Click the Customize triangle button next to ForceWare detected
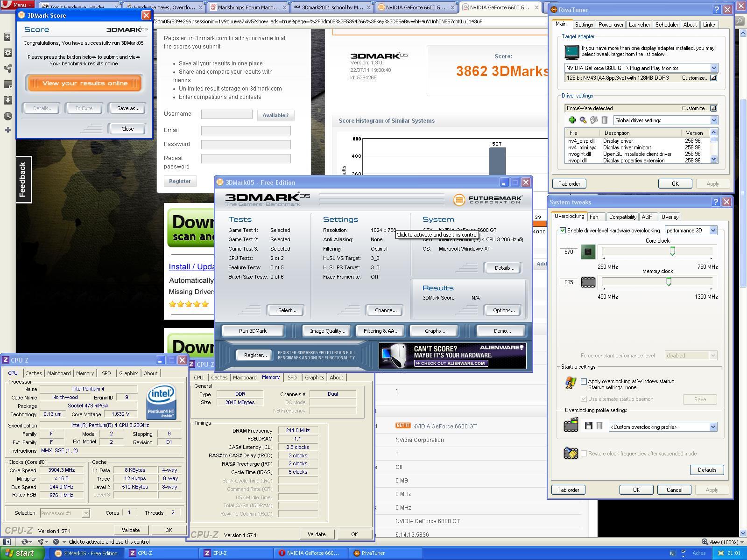The height and width of the screenshot is (560, 747). (x=713, y=108)
